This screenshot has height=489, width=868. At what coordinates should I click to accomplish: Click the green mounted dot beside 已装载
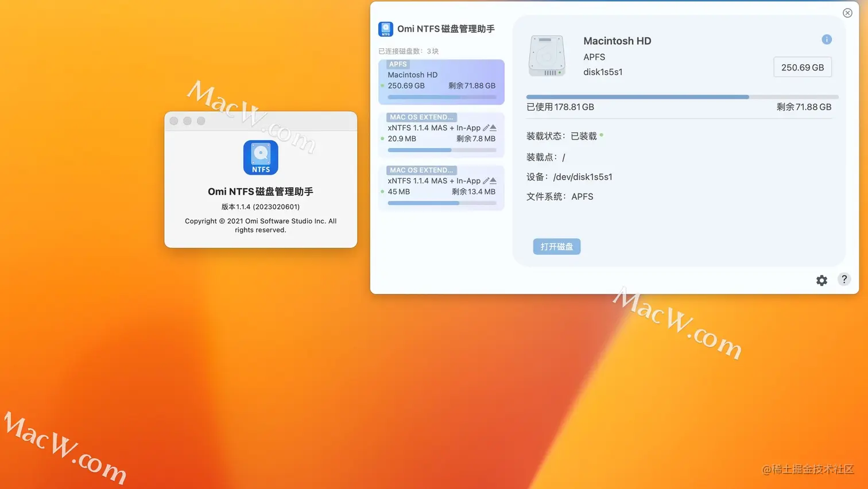tap(602, 135)
